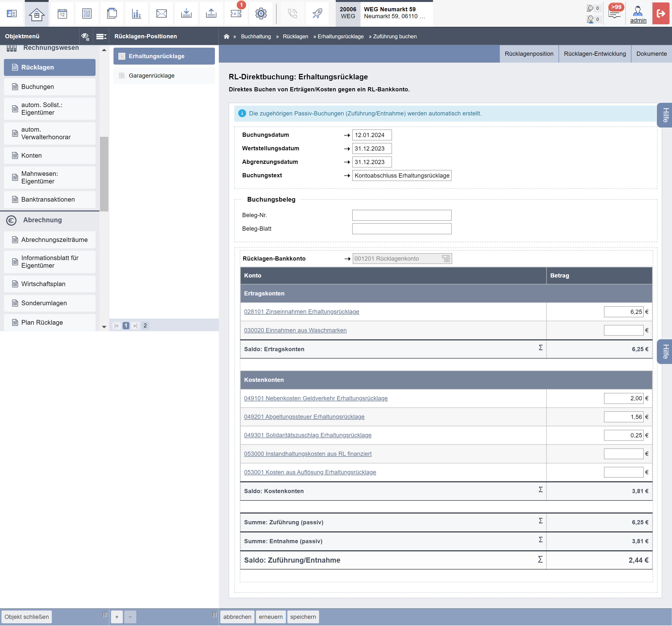The height and width of the screenshot is (626, 672).
Task: Click the speichern button
Action: (x=303, y=617)
